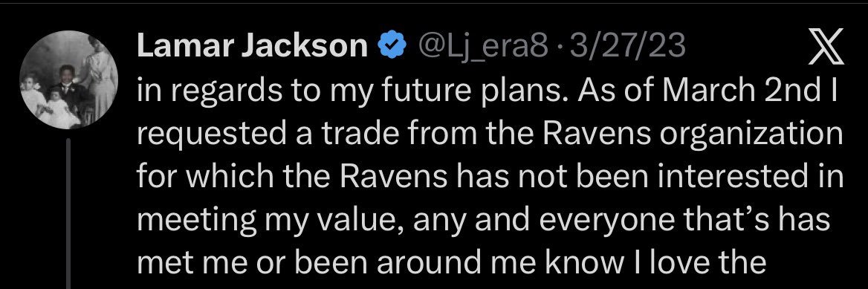Click the 3/27/23 post date
The image size is (868, 289).
620,48
